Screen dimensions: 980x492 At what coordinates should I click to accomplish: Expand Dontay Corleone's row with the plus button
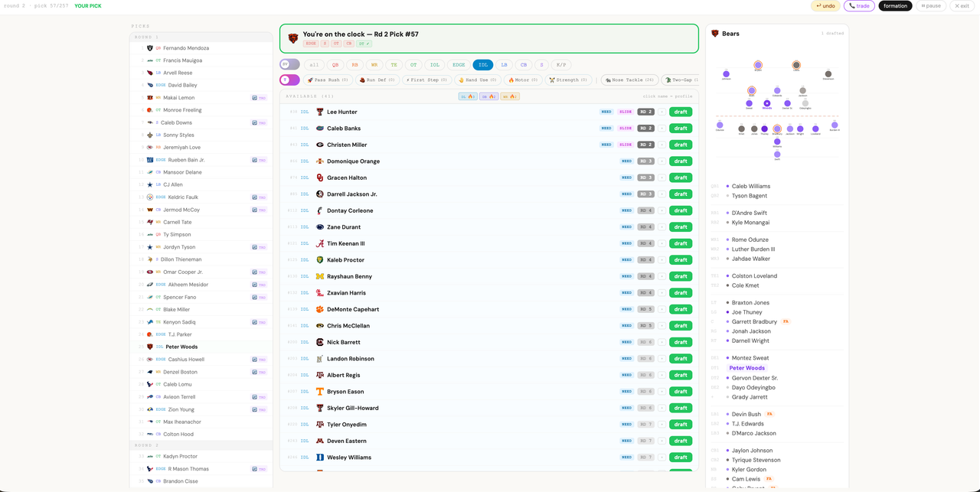662,210
